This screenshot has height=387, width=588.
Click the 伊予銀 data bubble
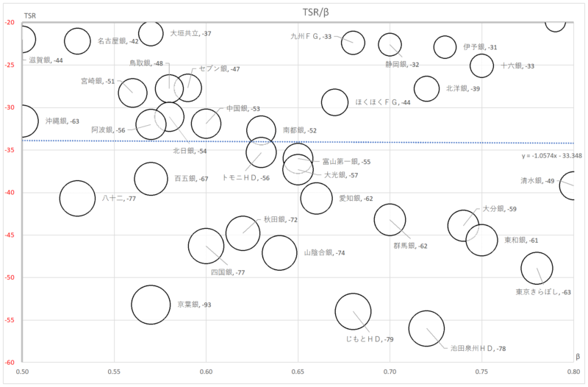click(x=445, y=47)
